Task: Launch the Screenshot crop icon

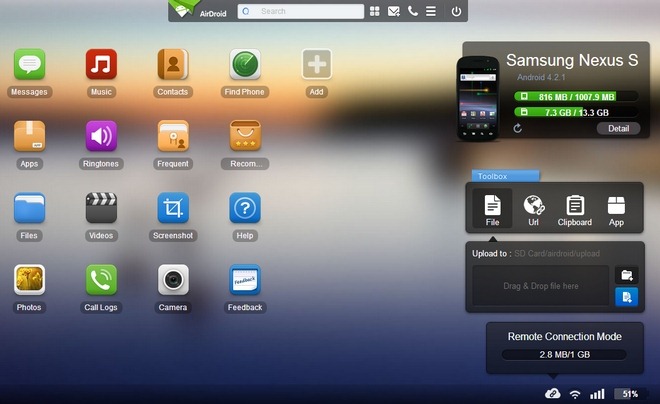Action: click(x=173, y=208)
